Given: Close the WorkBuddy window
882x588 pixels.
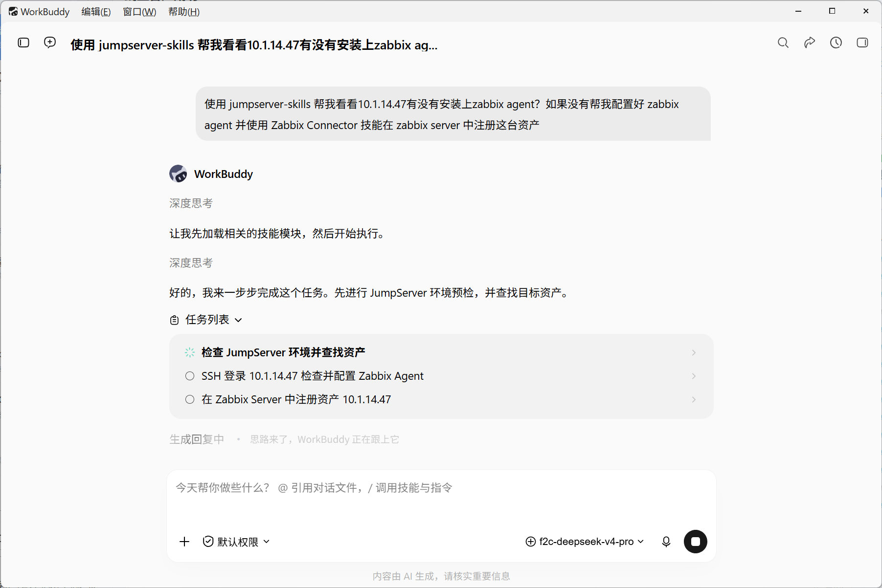Looking at the screenshot, I should [866, 11].
